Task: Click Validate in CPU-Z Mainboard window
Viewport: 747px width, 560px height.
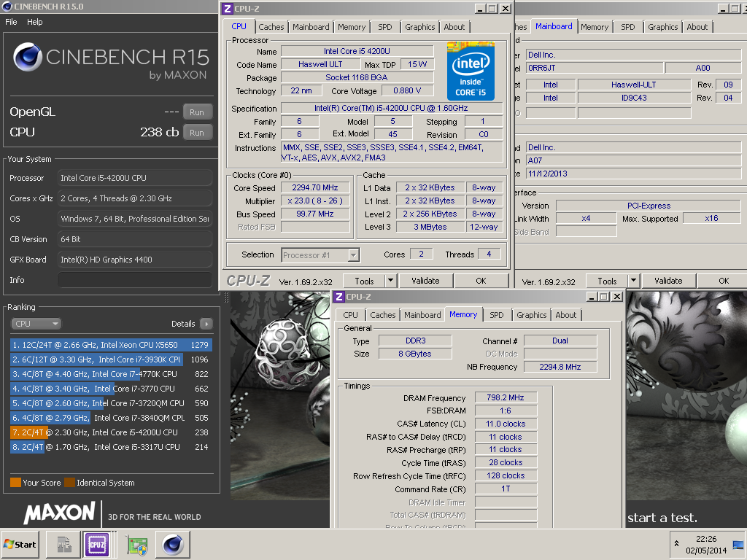Action: coord(668,281)
